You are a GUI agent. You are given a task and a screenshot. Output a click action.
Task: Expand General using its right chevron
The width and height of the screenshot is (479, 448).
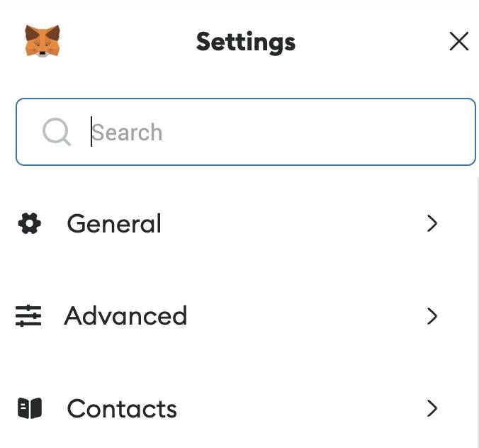click(x=432, y=223)
